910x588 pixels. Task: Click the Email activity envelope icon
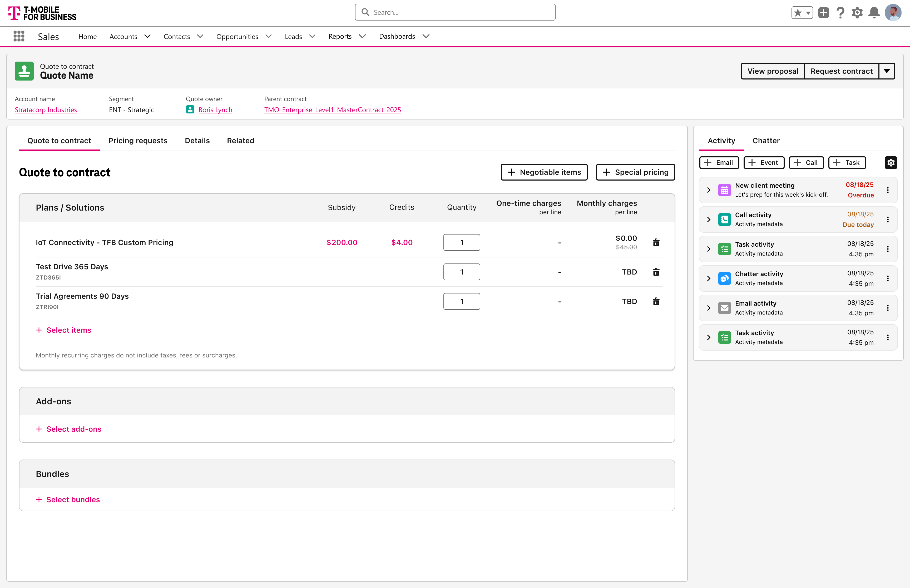point(724,308)
